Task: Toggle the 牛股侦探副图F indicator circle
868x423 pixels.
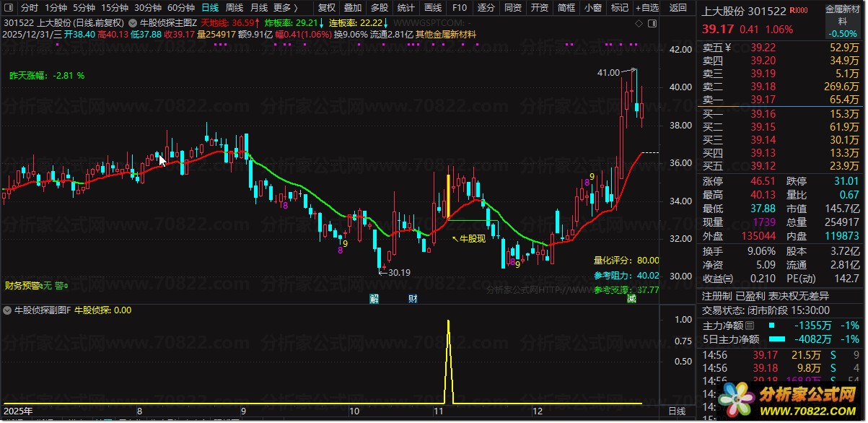Action: tap(8, 311)
